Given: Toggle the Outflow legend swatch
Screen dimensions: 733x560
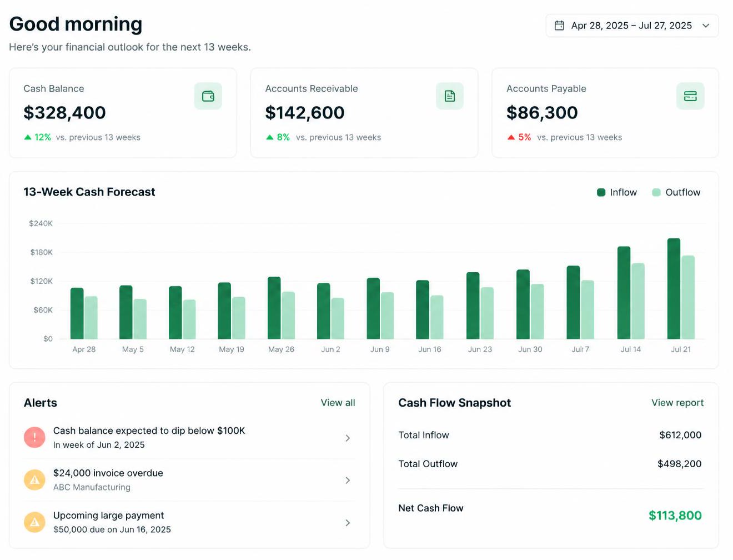Looking at the screenshot, I should point(656,192).
